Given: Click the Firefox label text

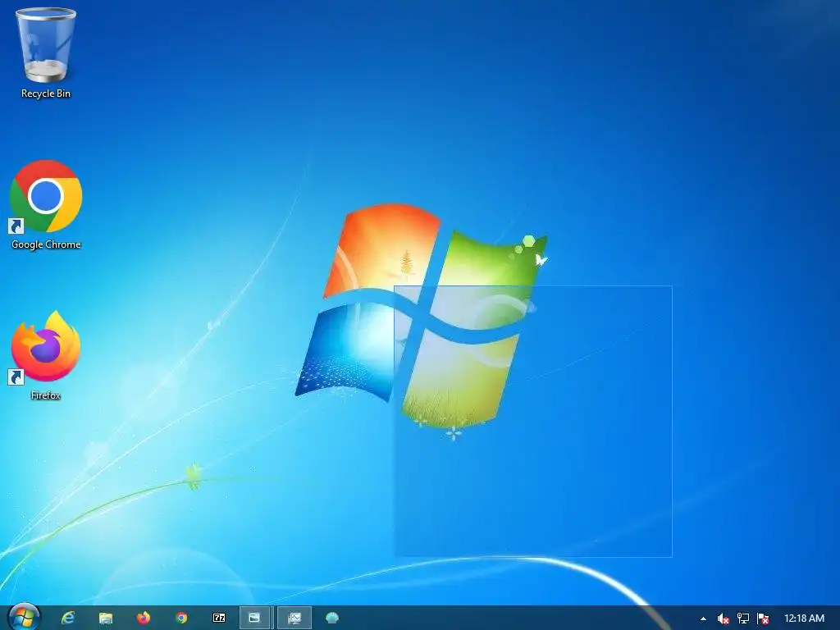Looking at the screenshot, I should (x=46, y=395).
